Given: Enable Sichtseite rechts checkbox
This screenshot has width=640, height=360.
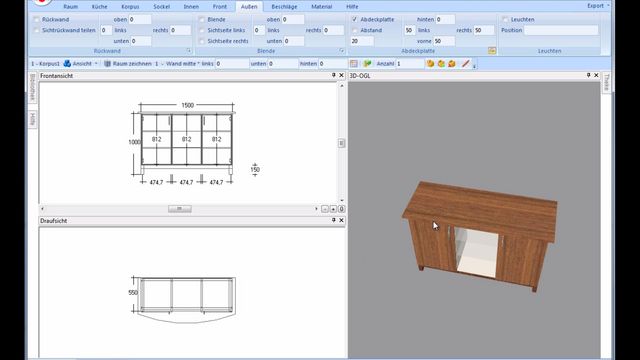Looking at the screenshot, I should tap(202, 41).
